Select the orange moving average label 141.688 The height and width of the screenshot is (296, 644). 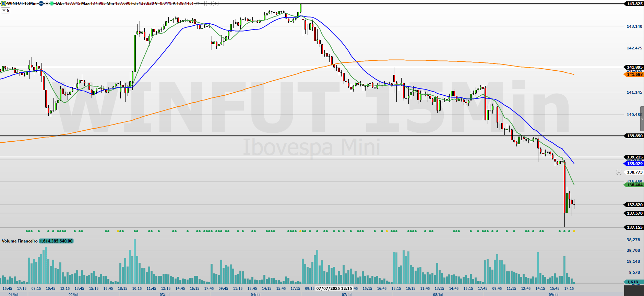pos(634,74)
